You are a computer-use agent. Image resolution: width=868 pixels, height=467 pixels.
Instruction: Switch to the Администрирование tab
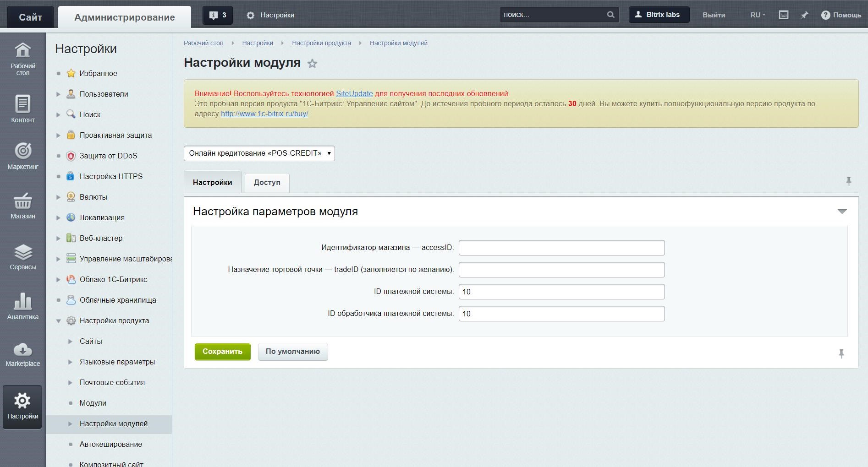point(125,17)
